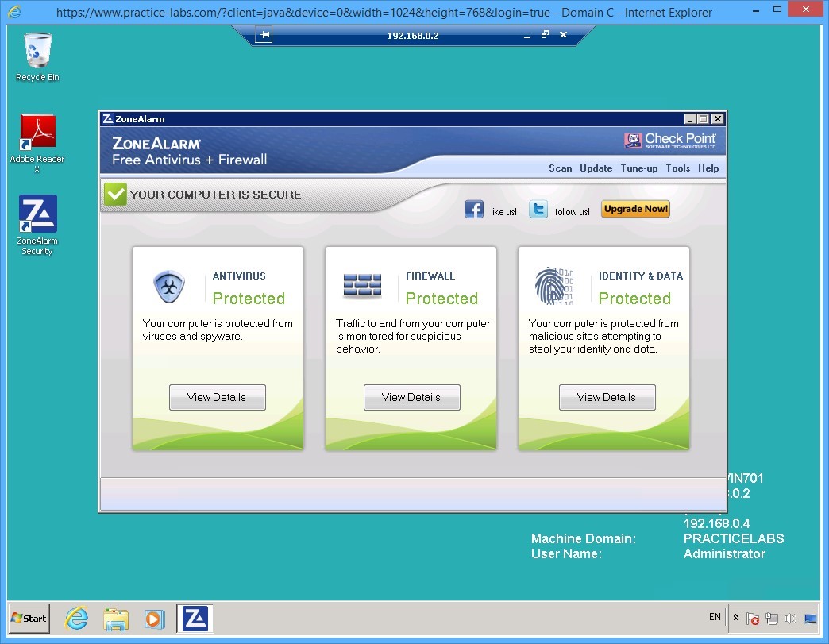Click the Antivirus shield icon
The image size is (829, 644).
[x=167, y=287]
